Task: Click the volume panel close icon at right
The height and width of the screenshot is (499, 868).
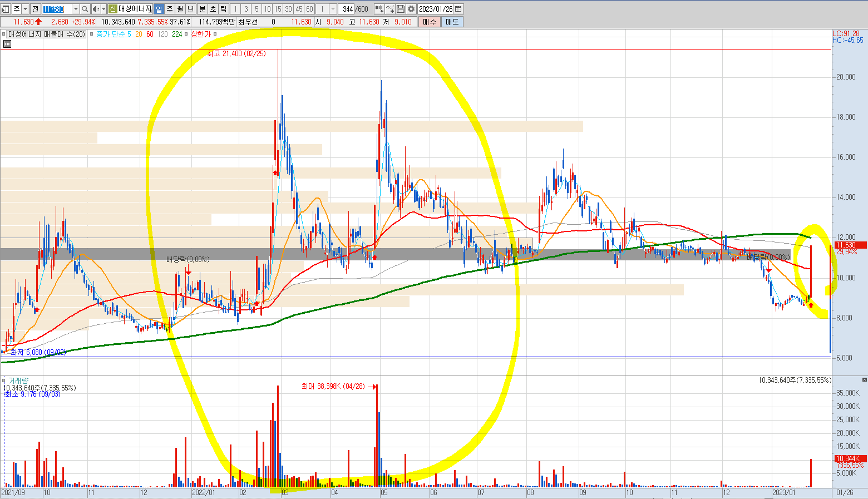Action: click(864, 379)
